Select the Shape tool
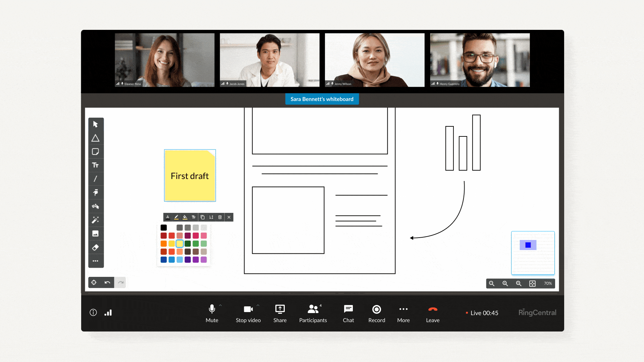 96,138
